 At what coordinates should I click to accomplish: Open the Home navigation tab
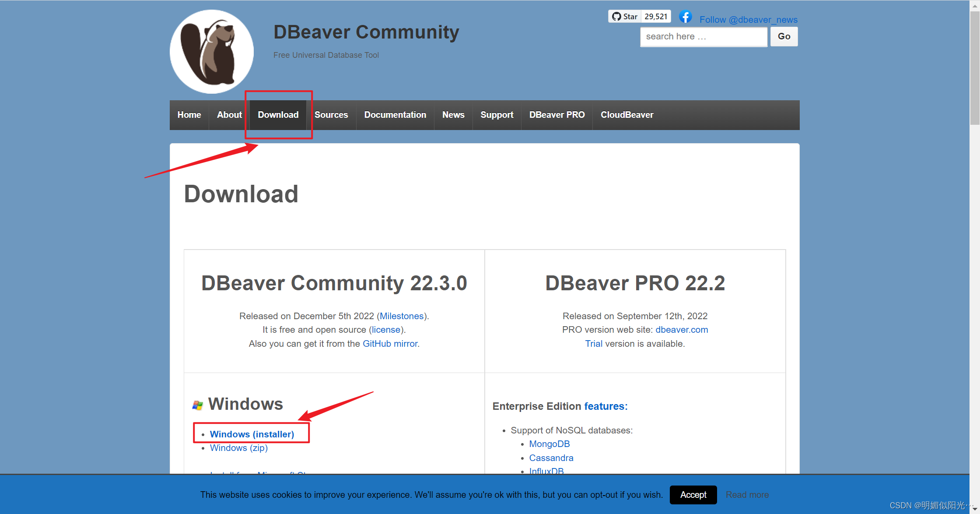[x=189, y=115]
